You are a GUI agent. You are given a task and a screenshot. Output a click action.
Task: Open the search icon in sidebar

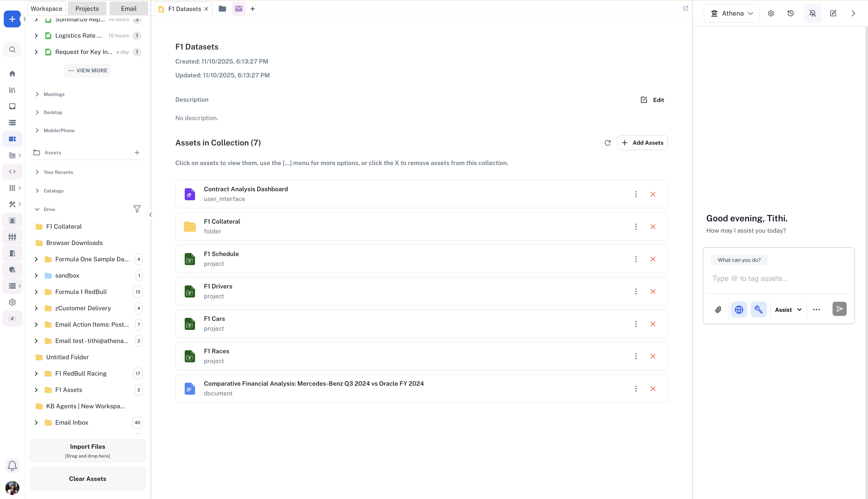pos(12,50)
